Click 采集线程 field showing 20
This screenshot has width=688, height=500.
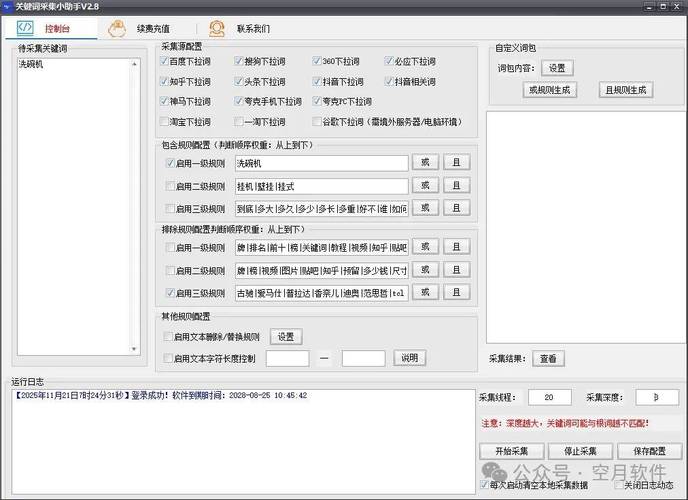click(550, 397)
